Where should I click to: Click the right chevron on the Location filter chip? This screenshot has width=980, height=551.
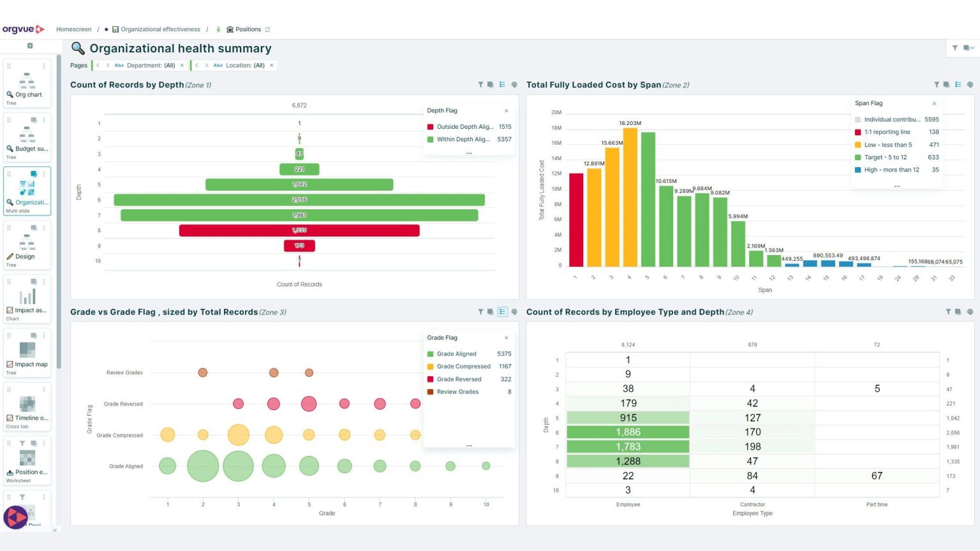point(206,65)
